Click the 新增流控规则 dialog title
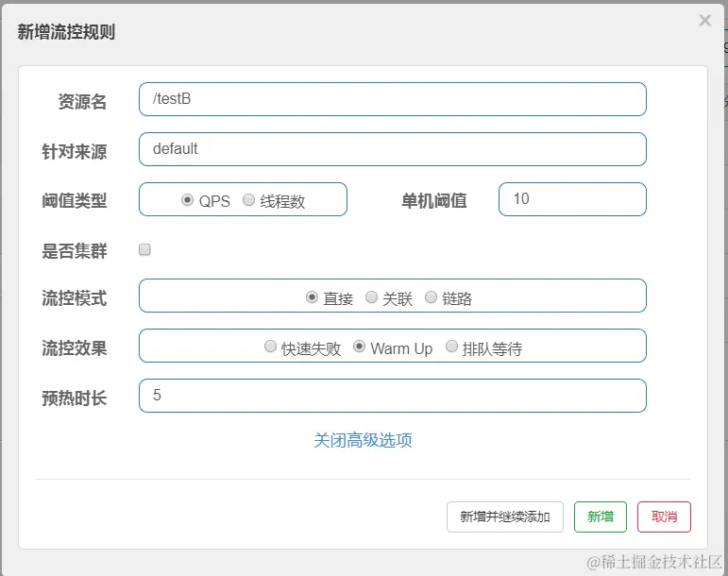 tap(66, 32)
